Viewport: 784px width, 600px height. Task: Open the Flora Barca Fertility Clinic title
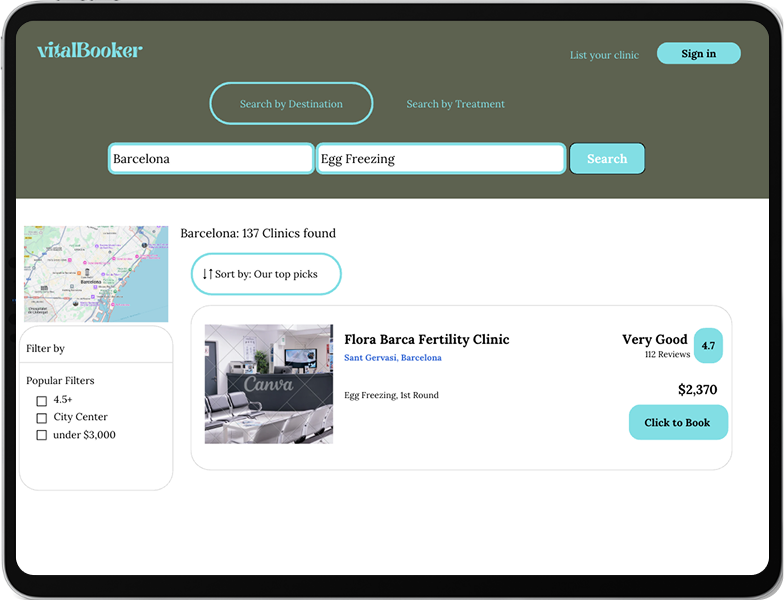coord(426,340)
